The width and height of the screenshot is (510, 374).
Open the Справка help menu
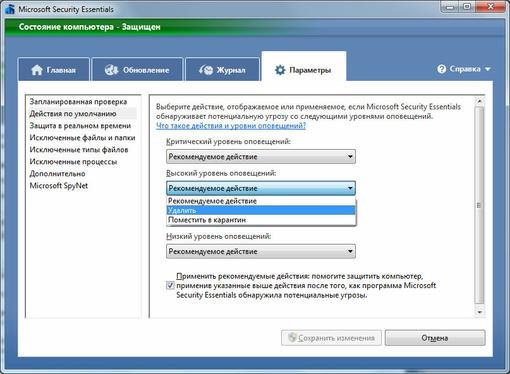[x=464, y=69]
